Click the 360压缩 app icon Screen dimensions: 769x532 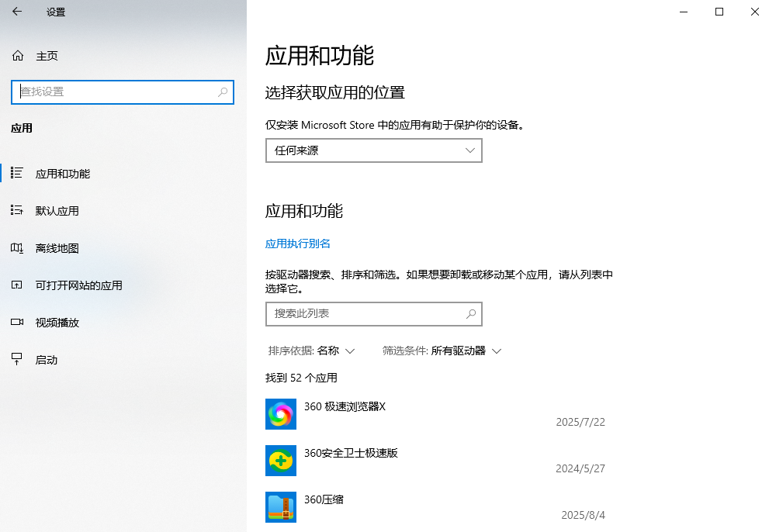[281, 507]
